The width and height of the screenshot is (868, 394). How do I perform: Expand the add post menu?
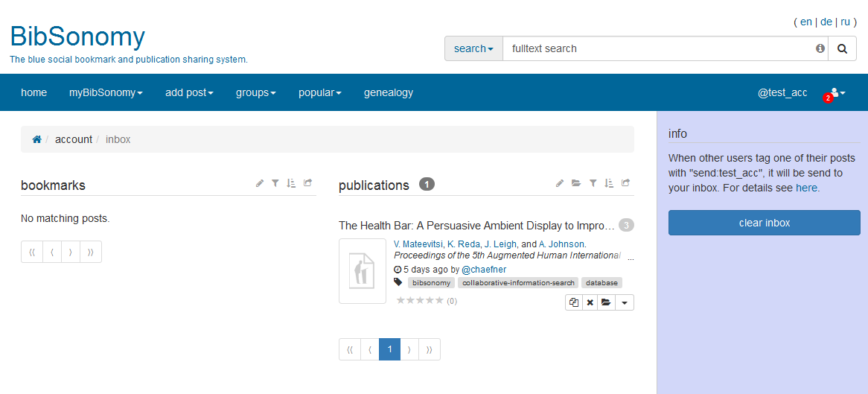pos(189,92)
